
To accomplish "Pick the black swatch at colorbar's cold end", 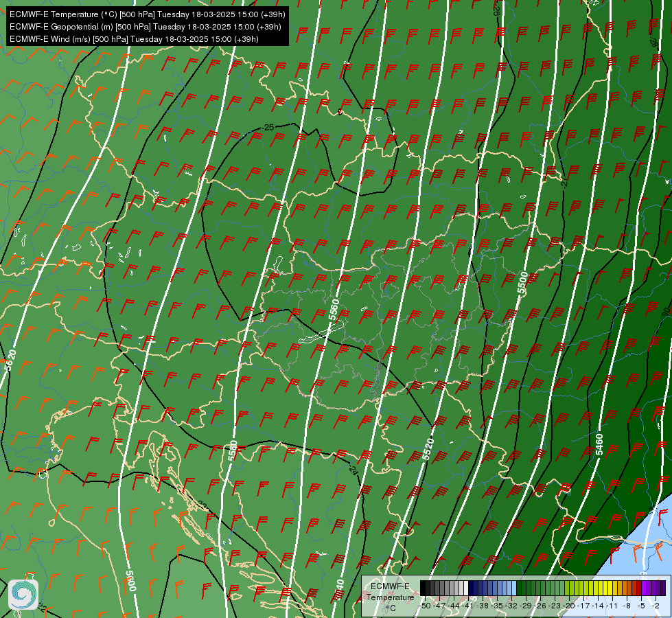I will (x=423, y=588).
